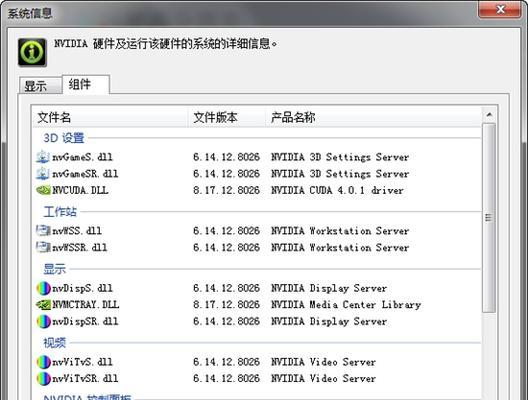Select the NVMCTRAY.DLL file name
This screenshot has width=528, height=400.
[86, 305]
